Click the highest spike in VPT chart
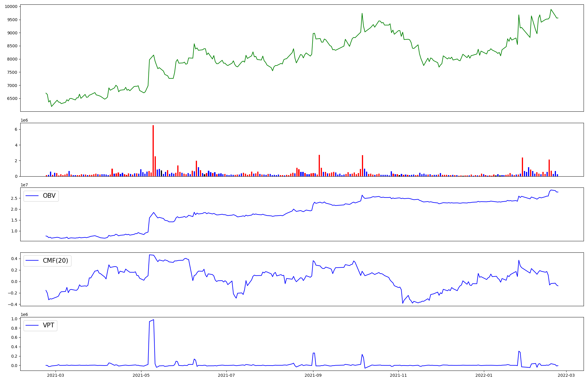588x382 pixels. pyautogui.click(x=153, y=320)
